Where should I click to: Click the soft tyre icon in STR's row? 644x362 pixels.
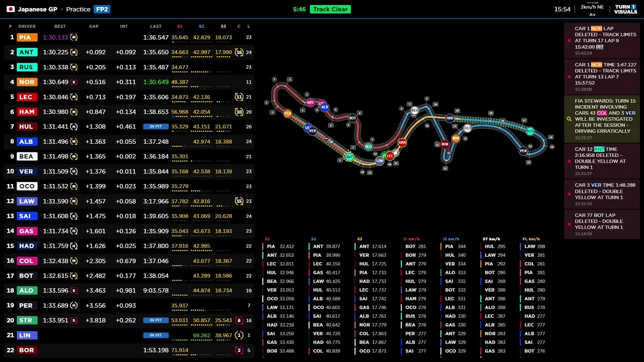click(x=74, y=320)
